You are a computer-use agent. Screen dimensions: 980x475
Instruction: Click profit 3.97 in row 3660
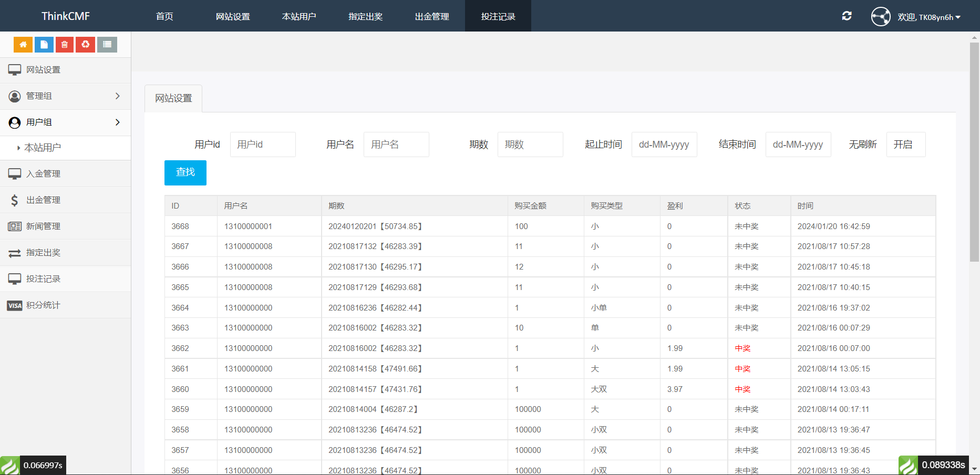pos(675,389)
